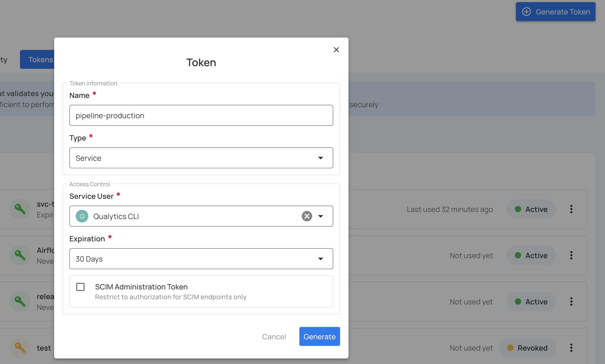Clear the selected Service User with the X icon

point(306,216)
